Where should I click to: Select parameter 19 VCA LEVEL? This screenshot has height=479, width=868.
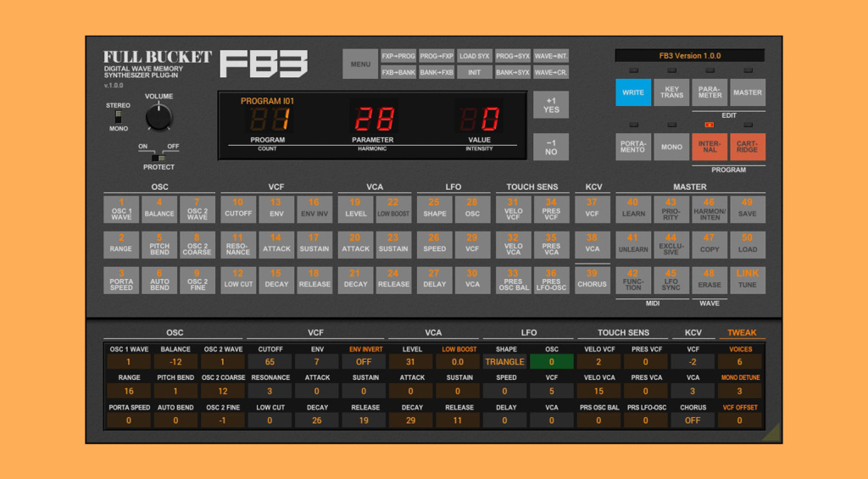coord(355,209)
